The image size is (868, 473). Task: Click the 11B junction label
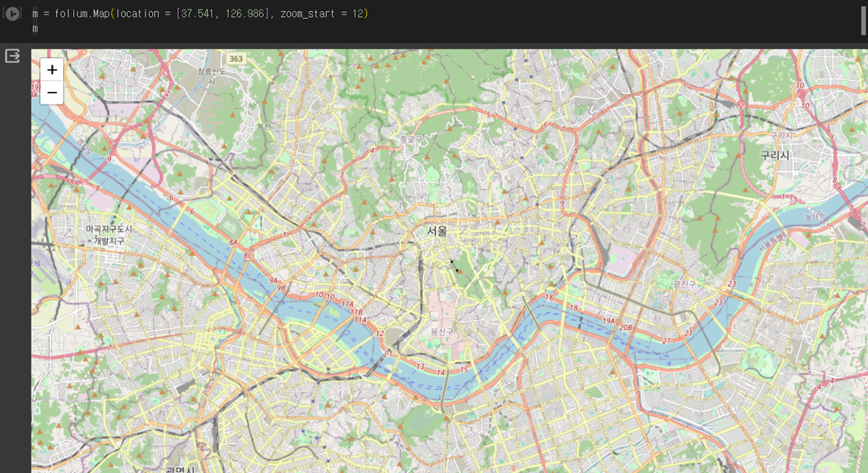357,312
